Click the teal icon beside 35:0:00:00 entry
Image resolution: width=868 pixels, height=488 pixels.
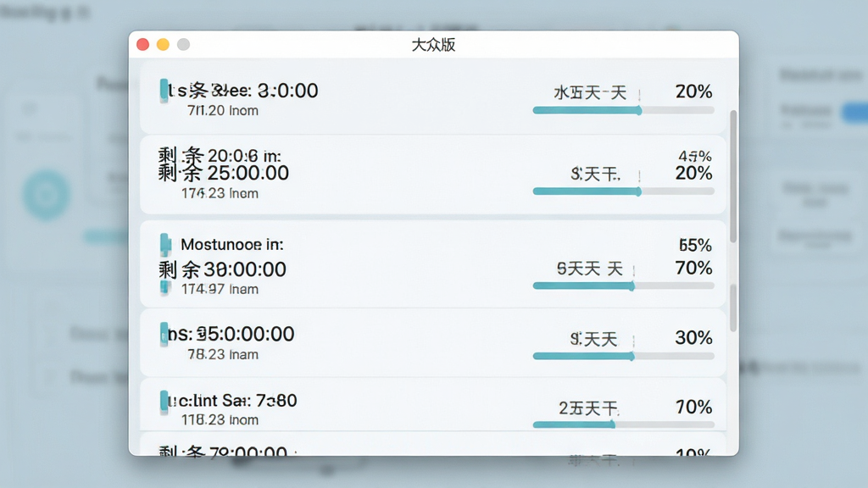point(164,334)
